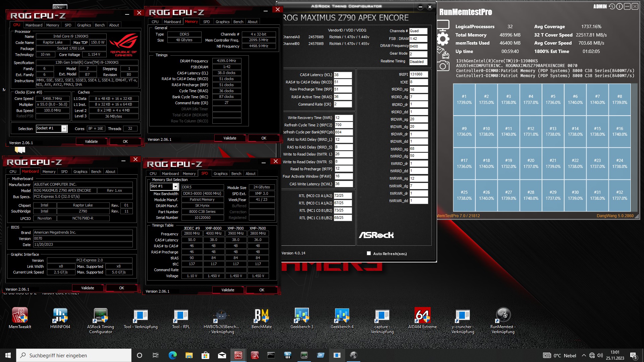Screen dimensions: 644x362
Task: Open Microsoft Store from the taskbar
Action: 206,355
